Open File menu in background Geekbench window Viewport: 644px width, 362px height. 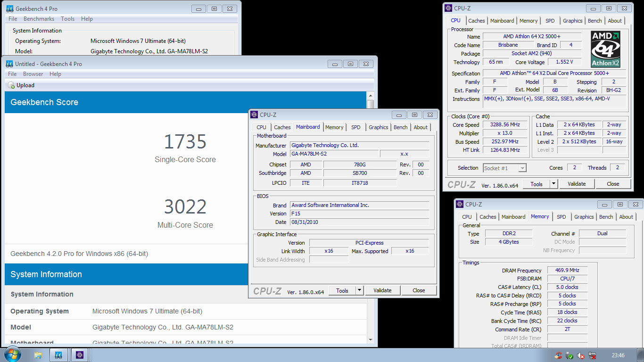pos(13,19)
